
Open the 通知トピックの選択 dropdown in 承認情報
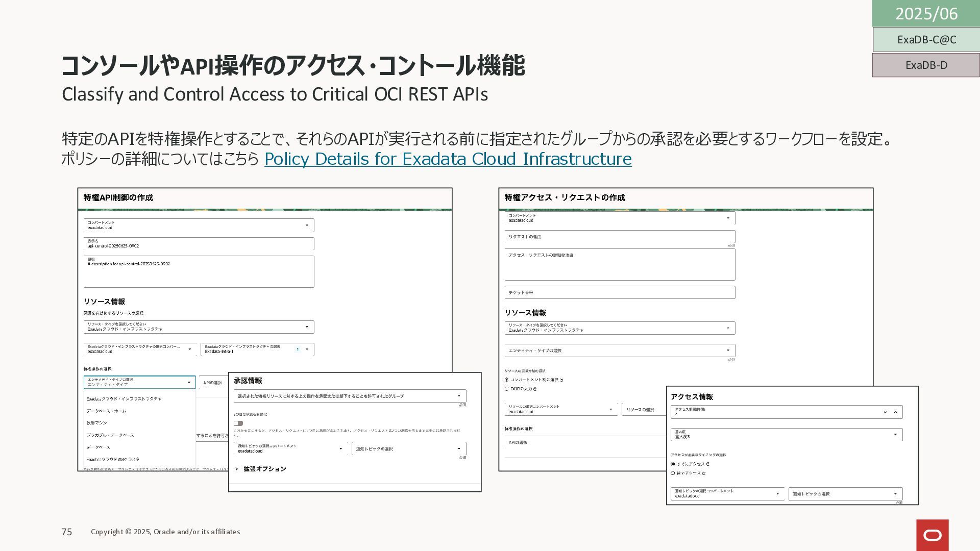point(409,449)
